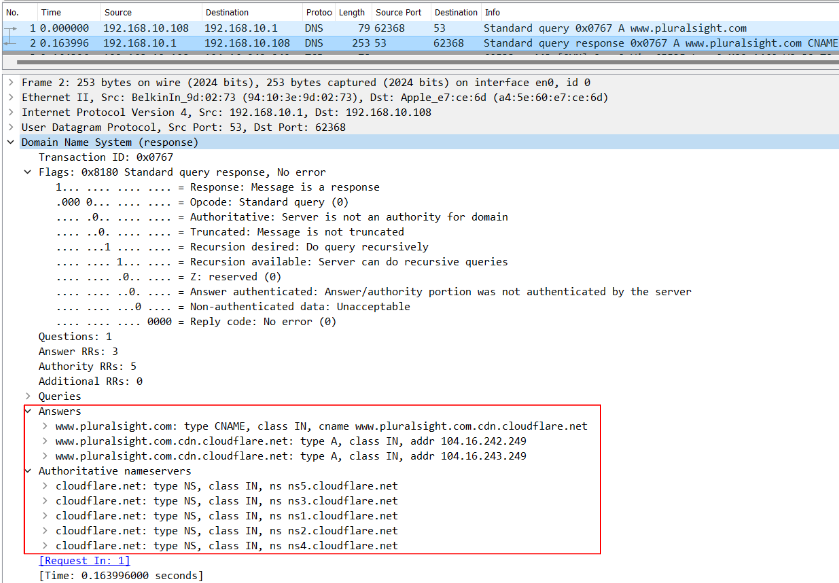Expand the Frame 2 details row

[x=11, y=82]
